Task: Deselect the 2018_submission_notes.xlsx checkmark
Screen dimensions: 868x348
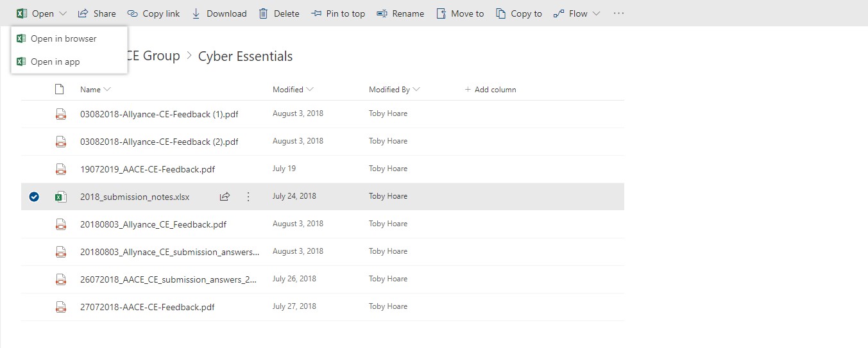Action: (x=34, y=197)
